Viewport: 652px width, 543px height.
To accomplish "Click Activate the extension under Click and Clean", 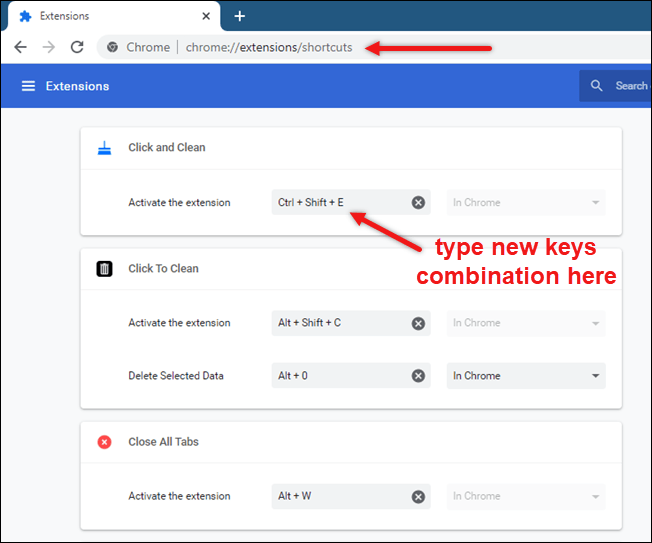I will (x=179, y=202).
